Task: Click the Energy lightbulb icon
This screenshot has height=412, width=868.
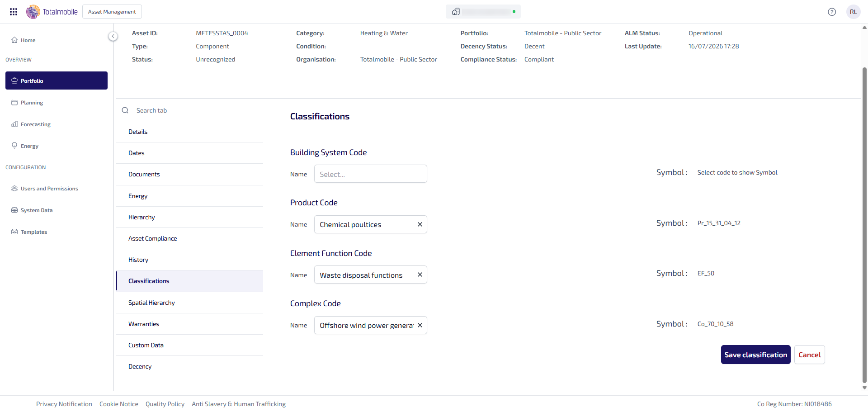Action: pyautogui.click(x=14, y=146)
